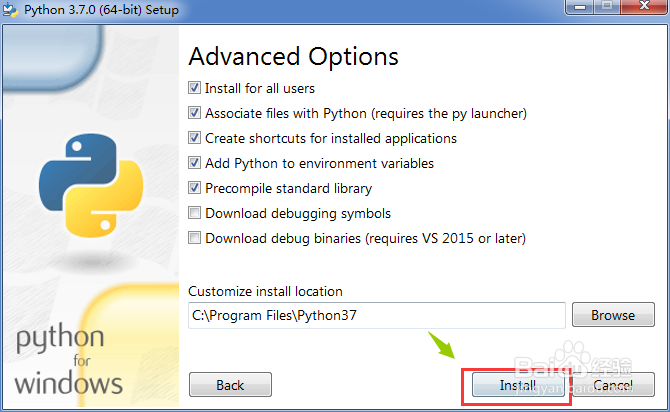Enable Download debugging symbols
The height and width of the screenshot is (412, 670).
click(x=195, y=213)
